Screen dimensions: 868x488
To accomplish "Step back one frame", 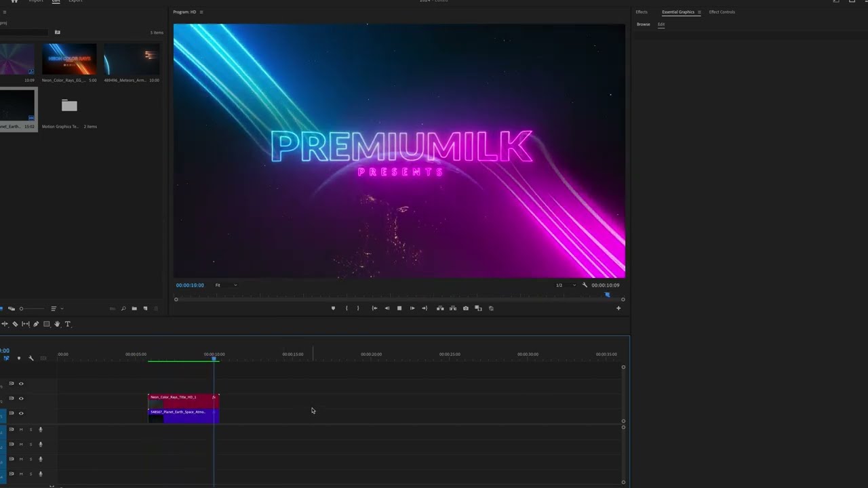I will (387, 308).
